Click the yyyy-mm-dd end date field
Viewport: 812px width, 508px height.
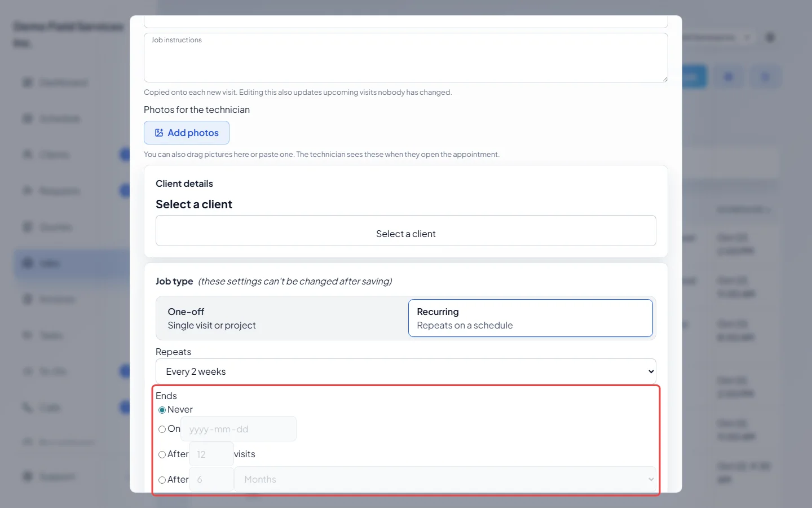239,429
